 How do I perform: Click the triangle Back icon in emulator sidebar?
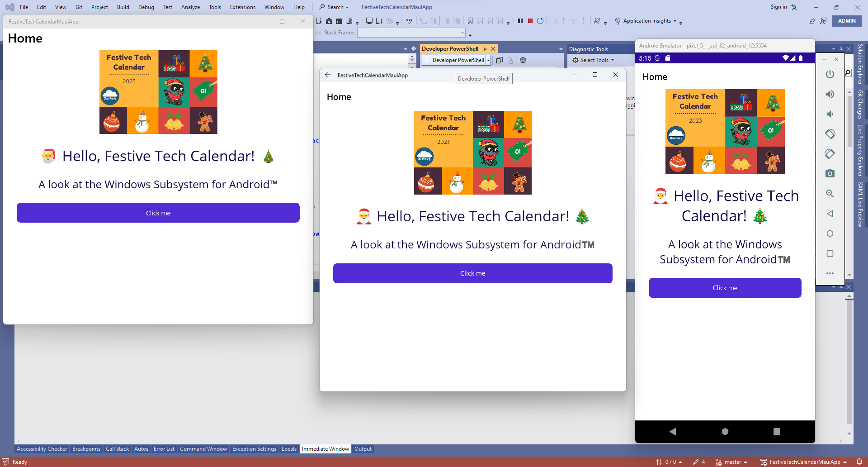click(x=830, y=214)
